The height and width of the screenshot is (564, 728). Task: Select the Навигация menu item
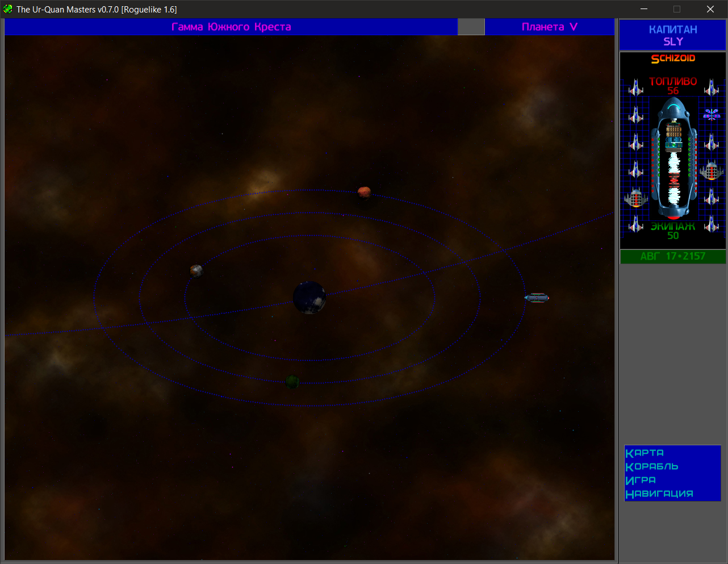[659, 494]
